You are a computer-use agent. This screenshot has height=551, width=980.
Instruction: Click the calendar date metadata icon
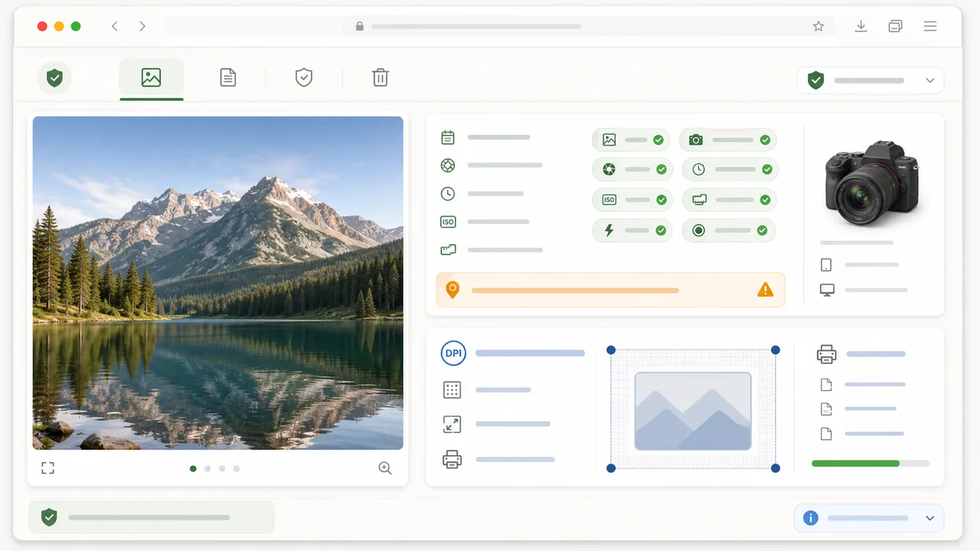click(448, 138)
